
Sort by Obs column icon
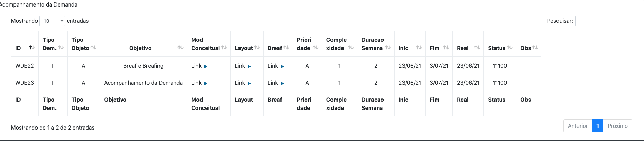(x=535, y=48)
